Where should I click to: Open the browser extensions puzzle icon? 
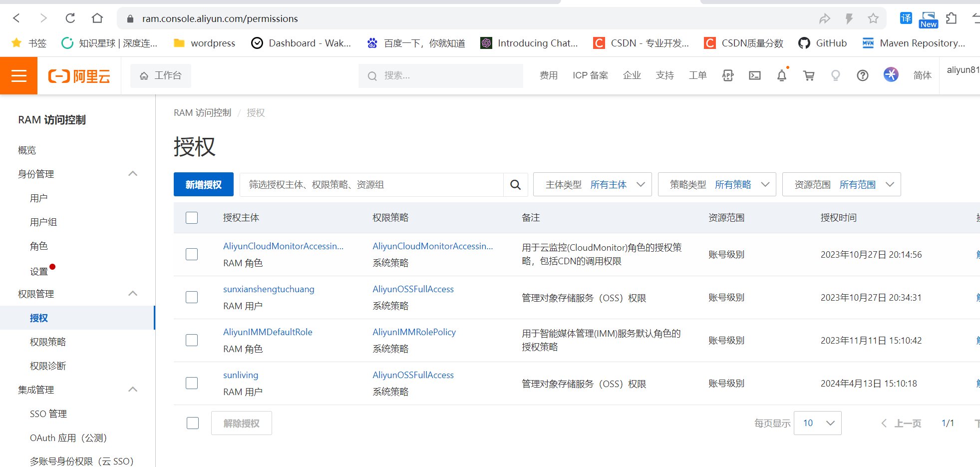pyautogui.click(x=952, y=18)
